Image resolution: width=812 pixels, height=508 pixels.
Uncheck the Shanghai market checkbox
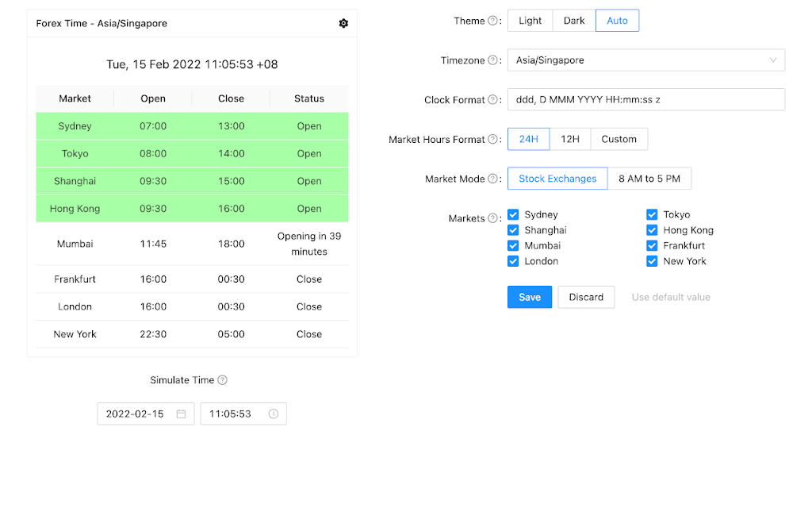click(513, 230)
